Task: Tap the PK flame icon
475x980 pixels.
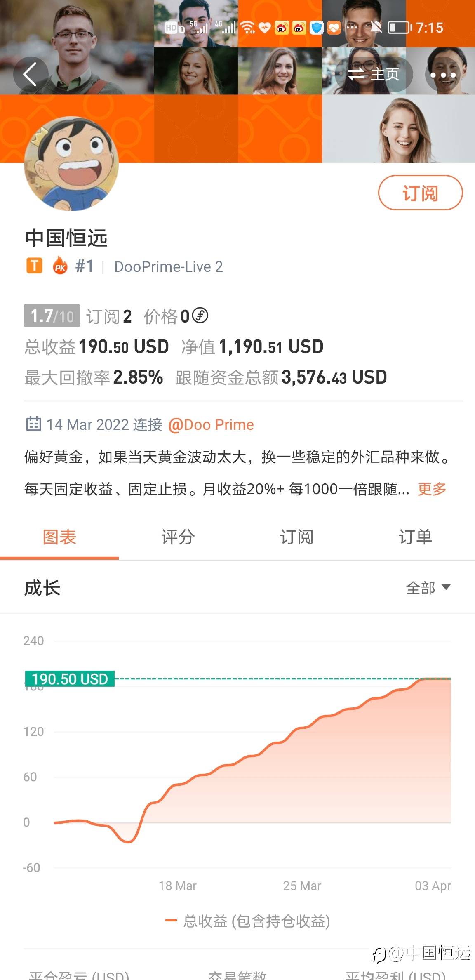Action: click(x=60, y=266)
